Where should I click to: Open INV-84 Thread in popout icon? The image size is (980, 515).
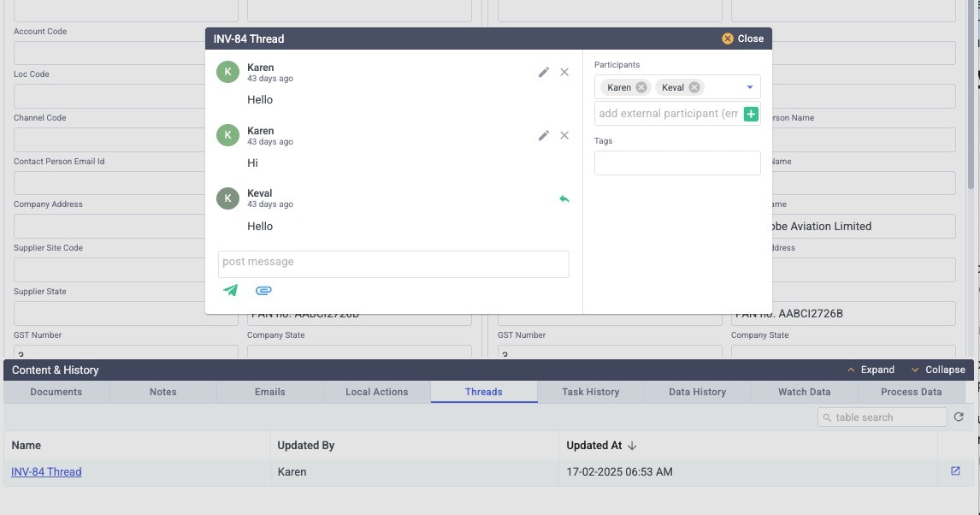(x=955, y=471)
